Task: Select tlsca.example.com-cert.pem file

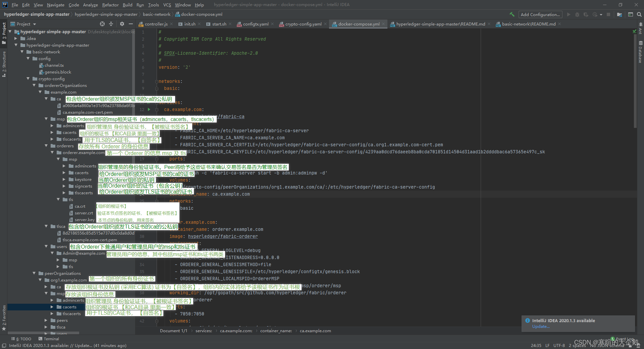Action: [x=87, y=240]
